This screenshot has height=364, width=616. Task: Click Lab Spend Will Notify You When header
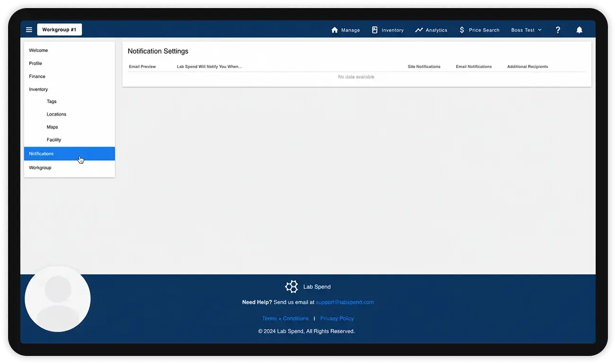click(209, 67)
